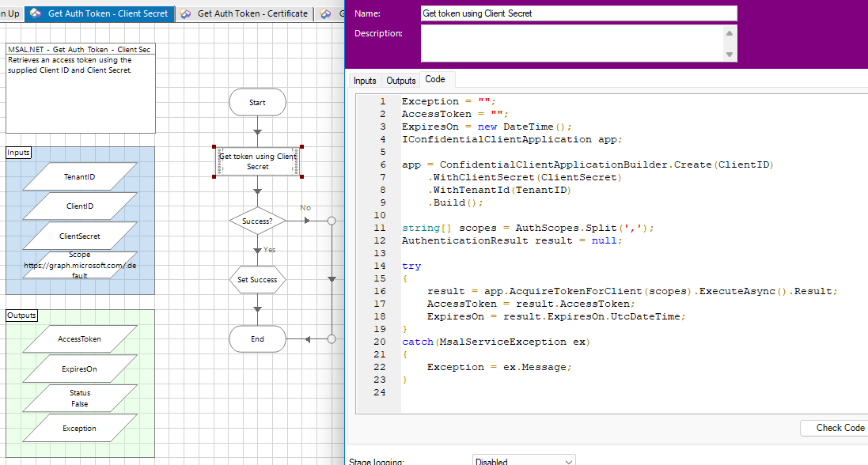Select the Get token using Client Secret code stage
The image size is (868, 465).
257,161
